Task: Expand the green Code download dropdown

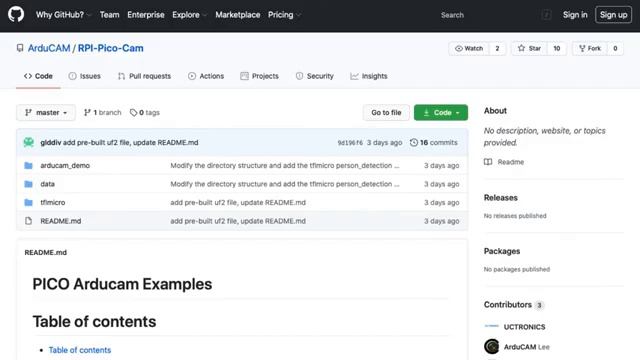Action: pyautogui.click(x=441, y=113)
